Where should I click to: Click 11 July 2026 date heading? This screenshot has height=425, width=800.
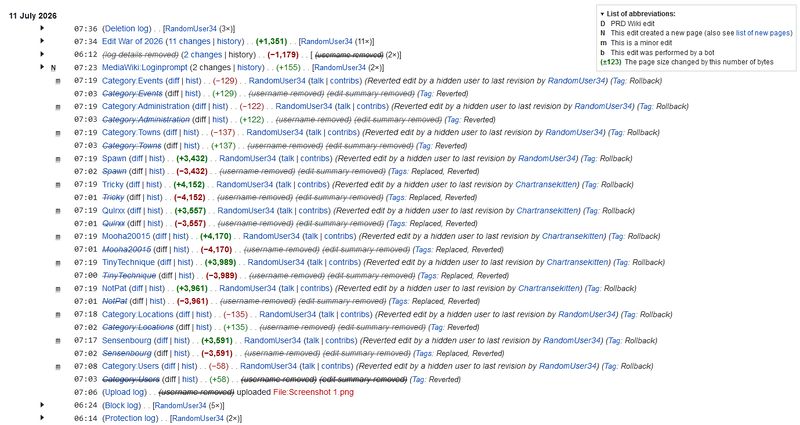[x=33, y=16]
